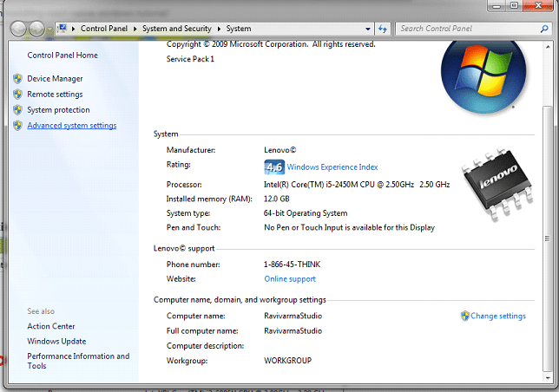The width and height of the screenshot is (559, 392).
Task: Expand the arrow before Control Panel breadcrumb
Action: tap(73, 29)
